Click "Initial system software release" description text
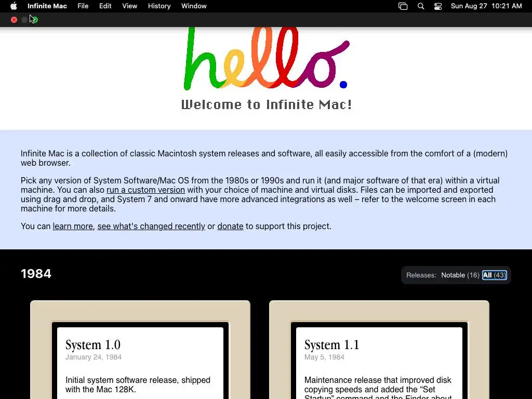The width and height of the screenshot is (532, 399). [138, 385]
